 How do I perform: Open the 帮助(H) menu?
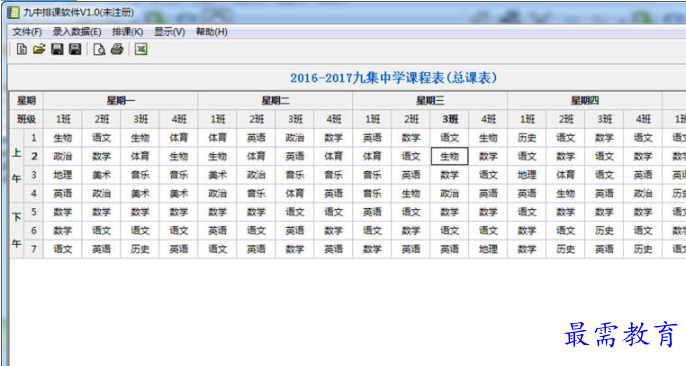211,32
